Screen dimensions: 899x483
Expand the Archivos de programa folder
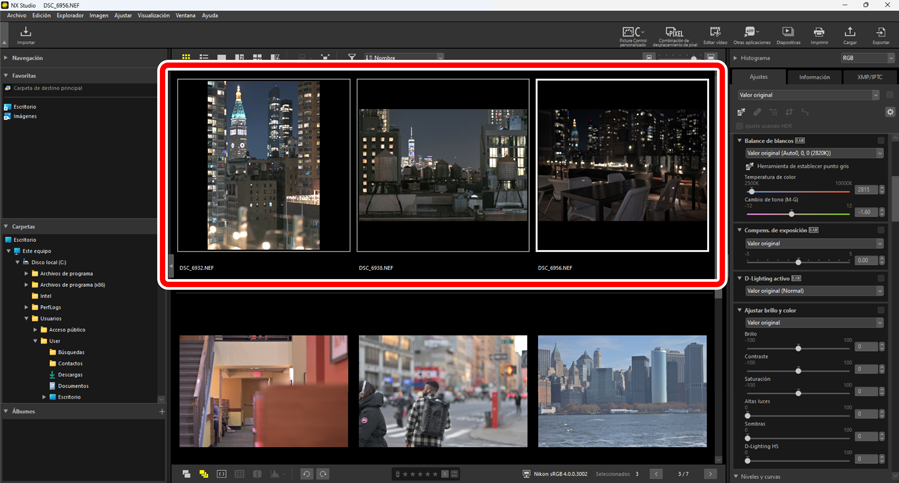point(27,273)
